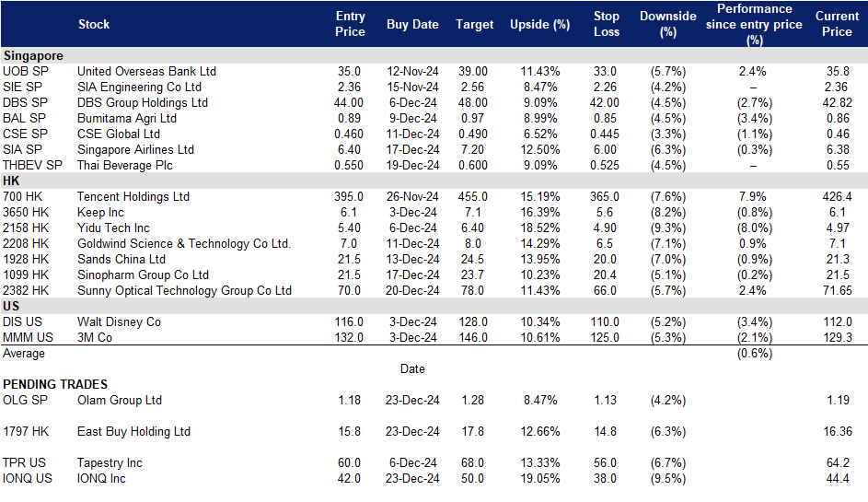Select DBS current price '42.82'
868x502 pixels.
click(837, 102)
